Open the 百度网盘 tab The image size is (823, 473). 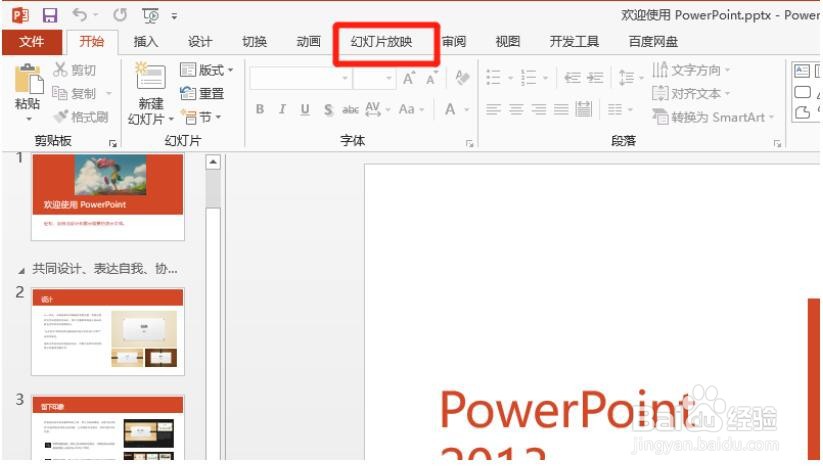click(653, 41)
